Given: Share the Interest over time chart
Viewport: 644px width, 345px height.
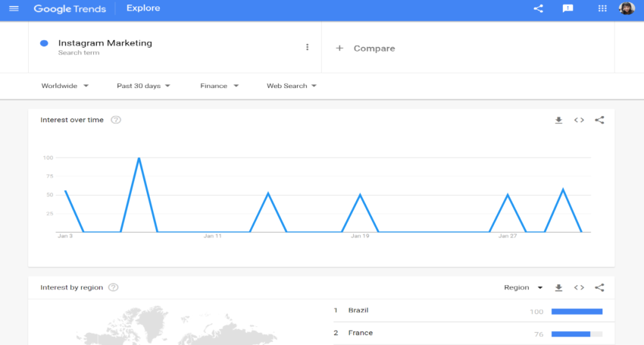Looking at the screenshot, I should [x=599, y=120].
